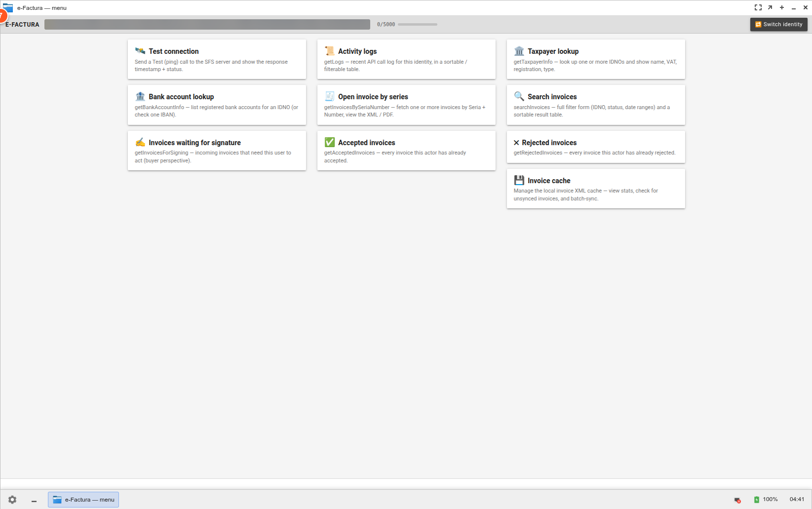Image resolution: width=812 pixels, height=509 pixels.
Task: Open the Taxpayer lookup card title
Action: (x=553, y=51)
